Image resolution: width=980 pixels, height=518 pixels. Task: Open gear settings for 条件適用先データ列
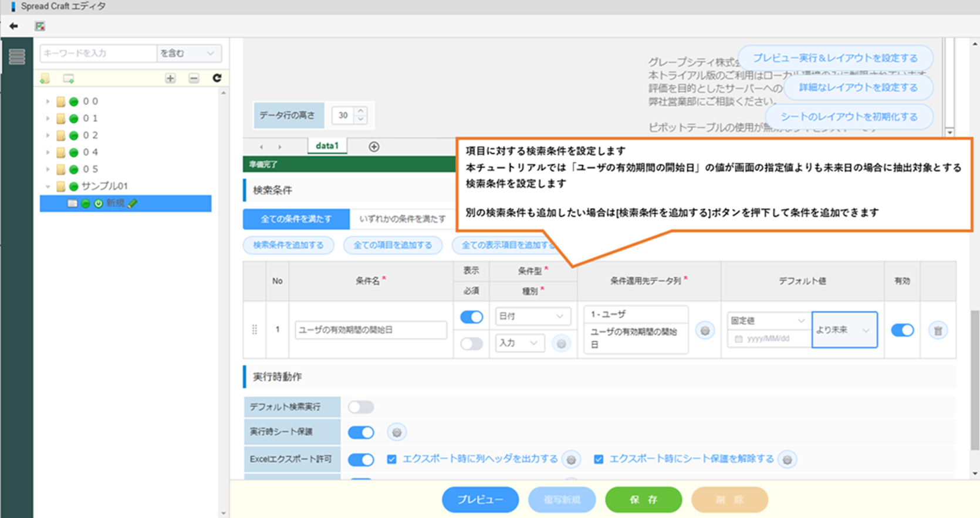click(x=705, y=331)
